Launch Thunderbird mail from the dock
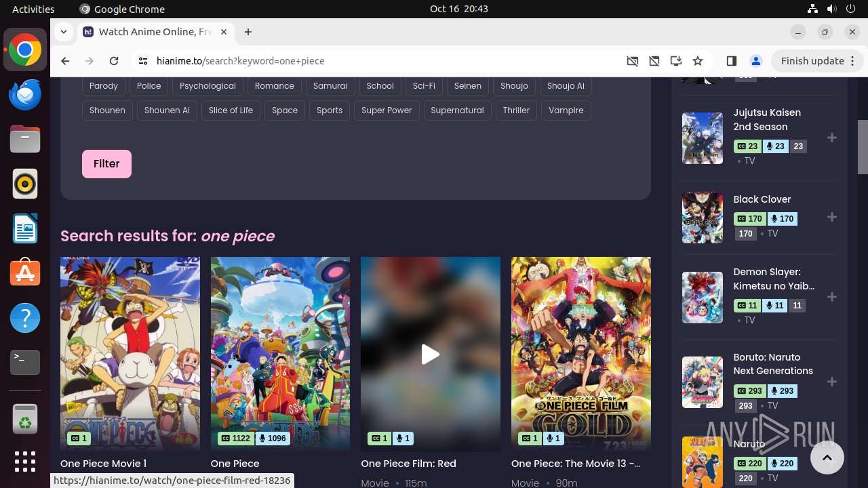 click(x=25, y=95)
